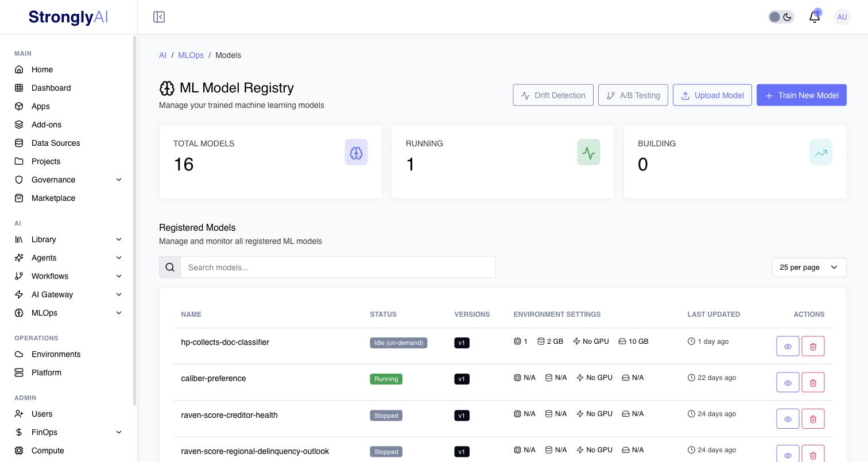Click Idle (on-demand) status badge
This screenshot has width=868, height=462.
click(x=398, y=343)
